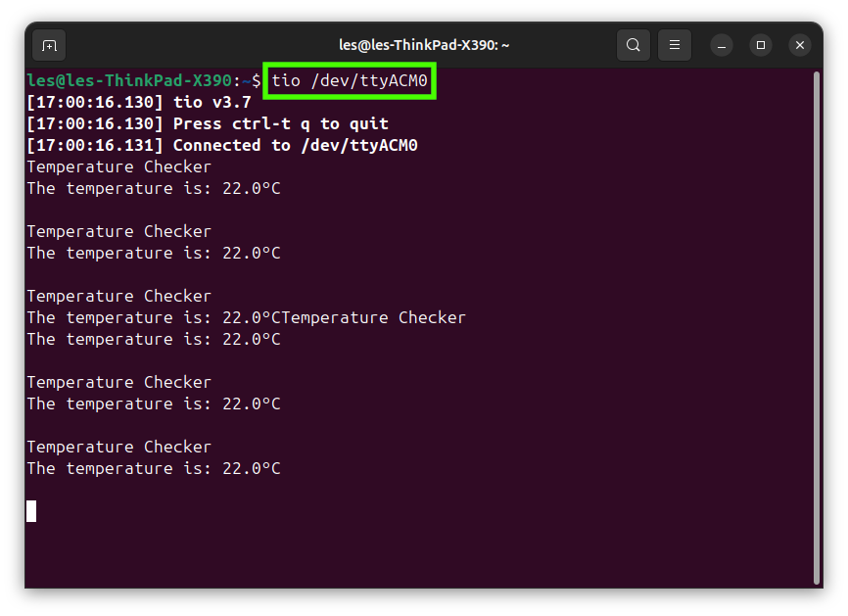848x616 pixels.
Task: Click the blinking terminal cursor
Action: point(32,511)
